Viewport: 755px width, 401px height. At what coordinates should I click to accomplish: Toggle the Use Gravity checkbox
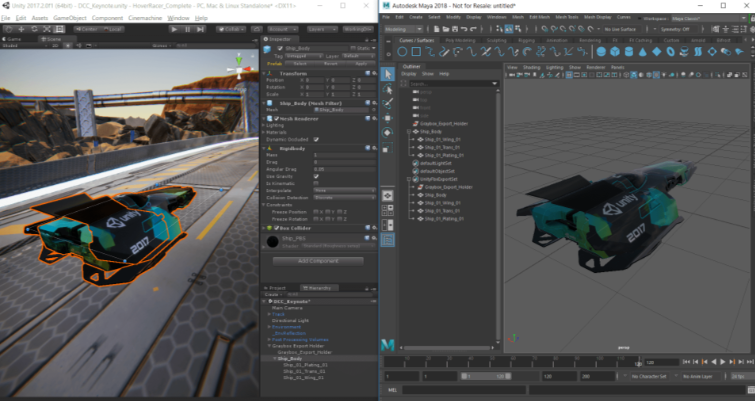click(317, 176)
